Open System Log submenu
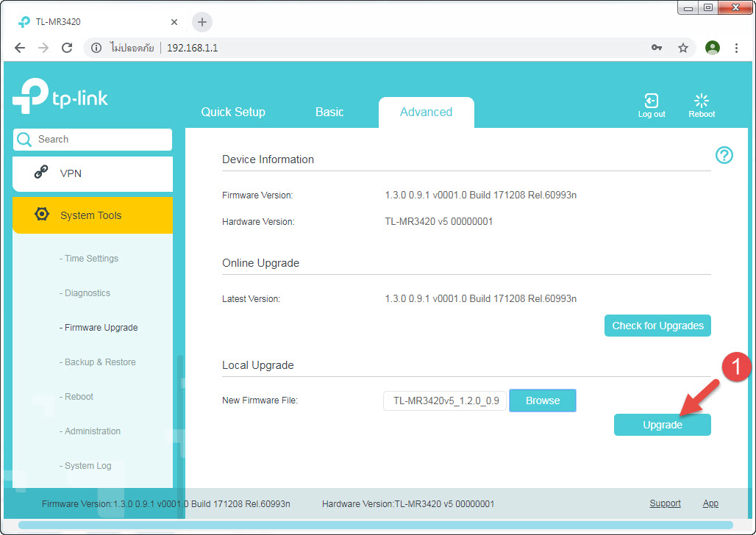The image size is (756, 535). (x=85, y=466)
